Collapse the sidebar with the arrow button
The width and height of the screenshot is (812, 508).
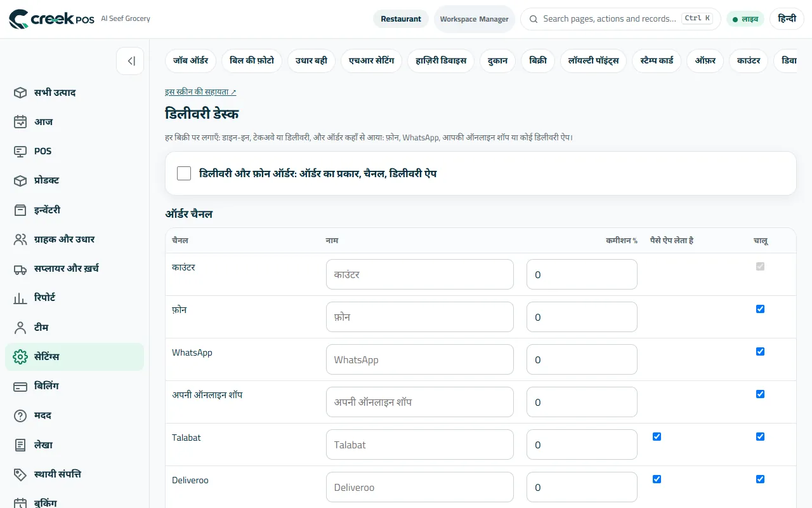coord(130,61)
